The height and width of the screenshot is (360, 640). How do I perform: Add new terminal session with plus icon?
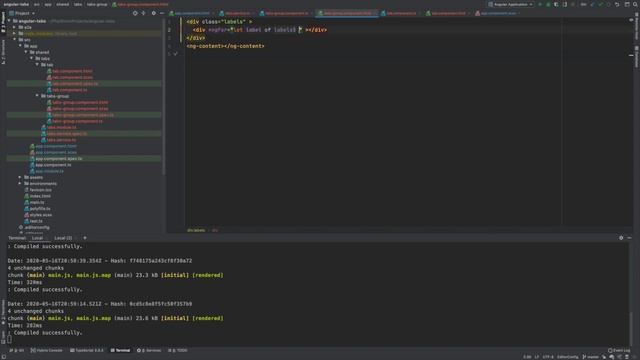85,238
